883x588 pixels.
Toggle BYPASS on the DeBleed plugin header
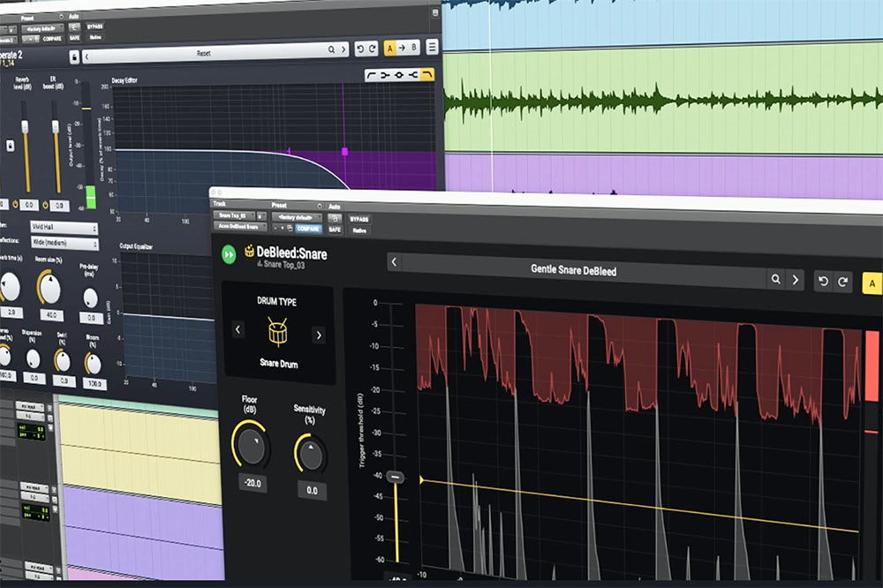click(x=359, y=217)
